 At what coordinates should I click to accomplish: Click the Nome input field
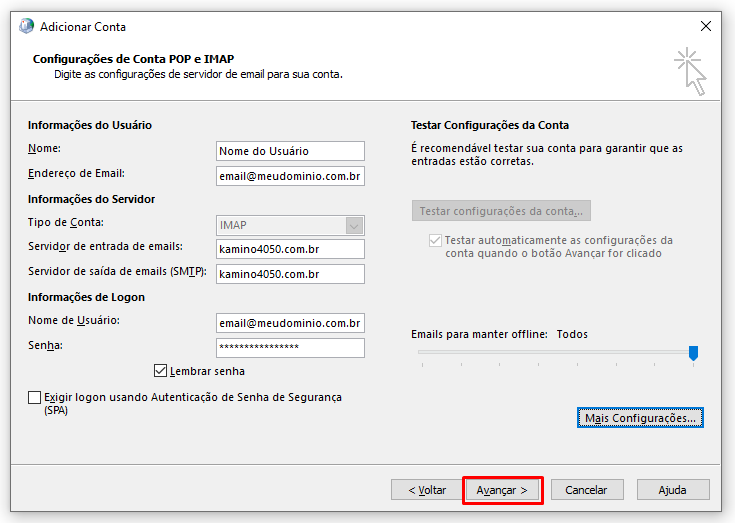click(x=290, y=151)
